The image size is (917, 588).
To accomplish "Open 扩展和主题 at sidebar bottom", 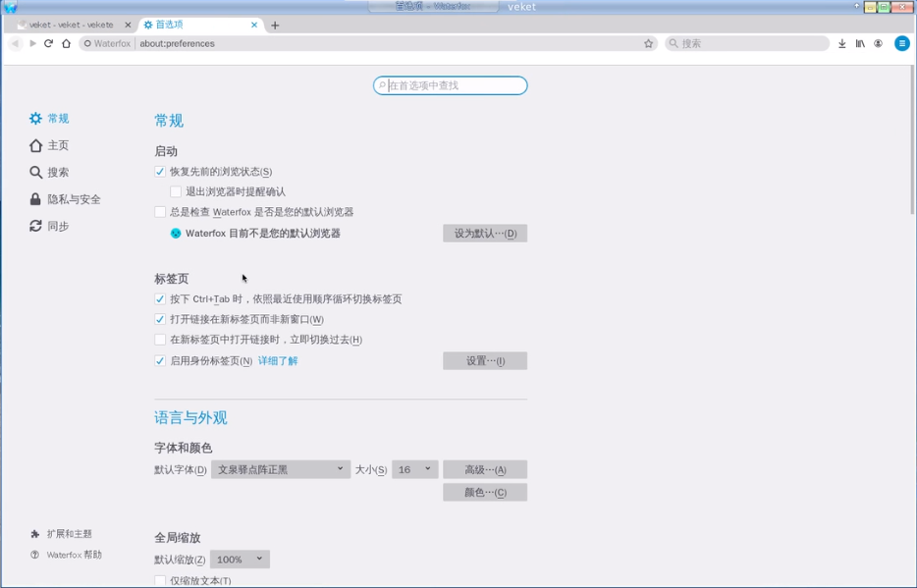I will [x=62, y=534].
